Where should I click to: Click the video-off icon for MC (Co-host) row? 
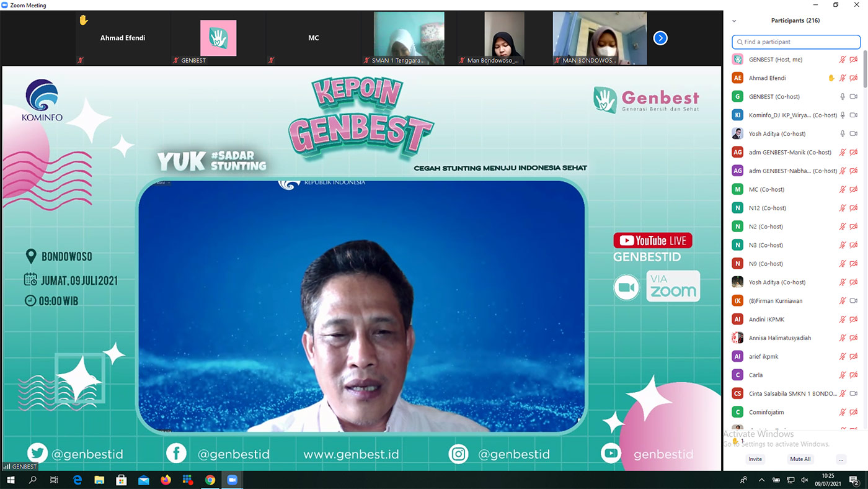click(x=854, y=190)
